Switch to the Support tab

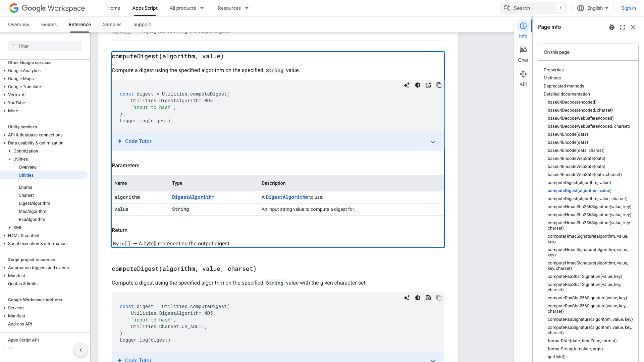pos(142,24)
